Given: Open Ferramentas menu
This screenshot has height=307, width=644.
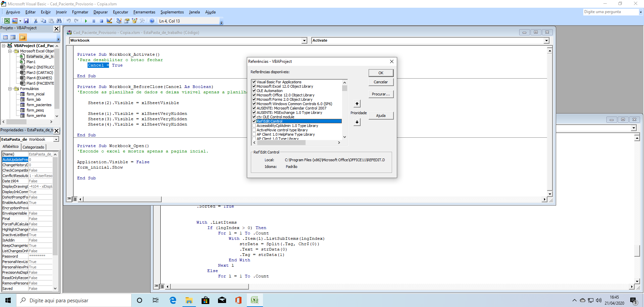Looking at the screenshot, I should point(144,12).
